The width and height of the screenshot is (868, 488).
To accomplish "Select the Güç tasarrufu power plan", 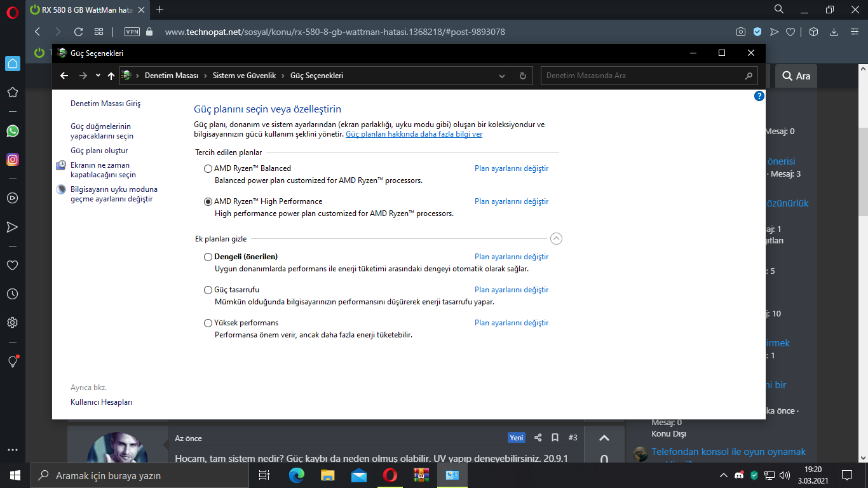I will (208, 290).
